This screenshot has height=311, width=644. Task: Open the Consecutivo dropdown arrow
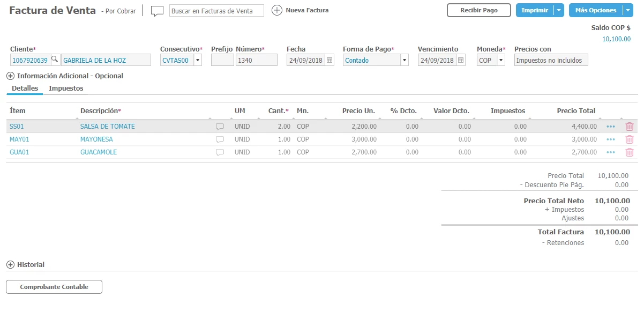[x=198, y=61]
